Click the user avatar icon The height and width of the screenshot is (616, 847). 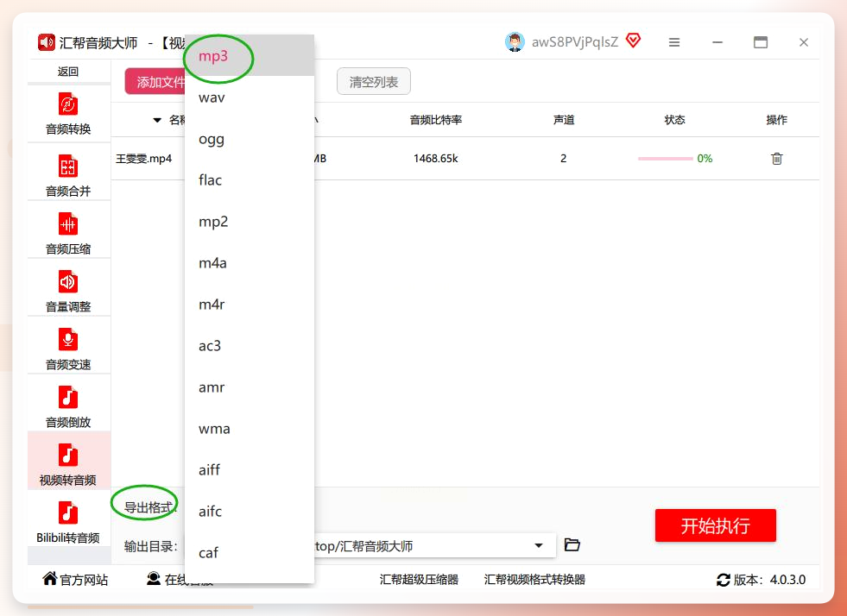pos(515,42)
